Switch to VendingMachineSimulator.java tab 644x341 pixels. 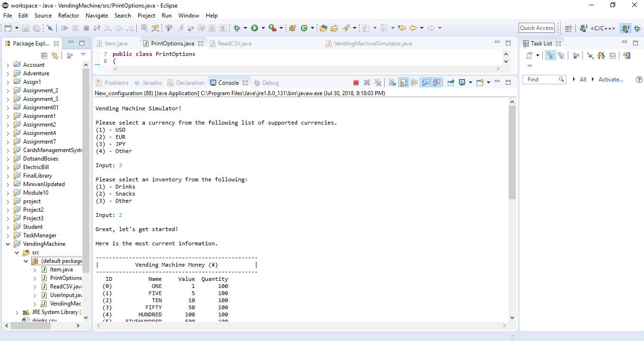pos(369,44)
